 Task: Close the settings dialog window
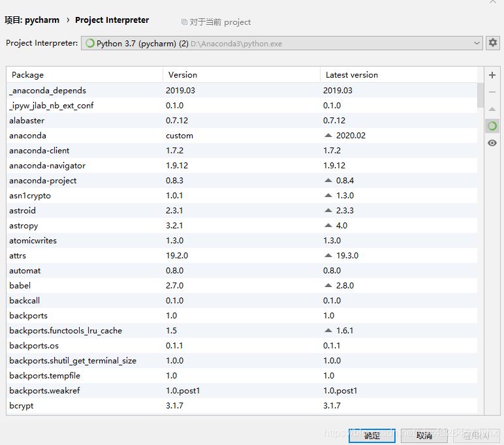point(493,1)
